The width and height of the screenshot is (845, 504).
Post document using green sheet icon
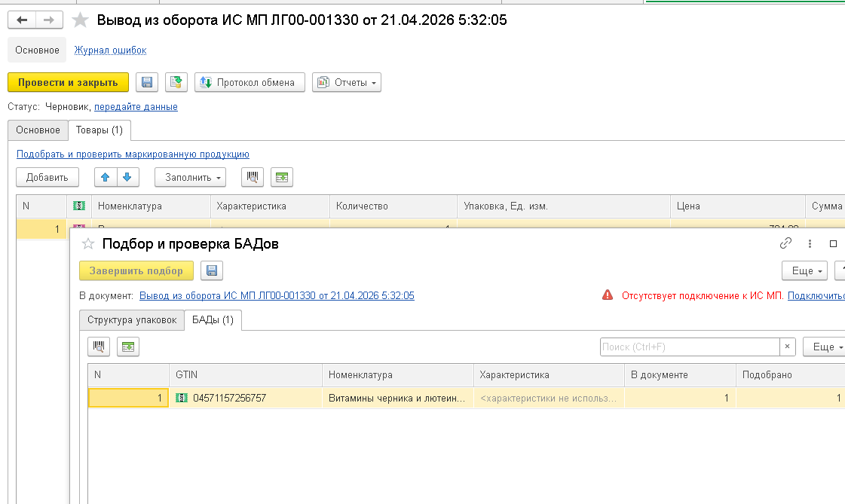click(176, 82)
